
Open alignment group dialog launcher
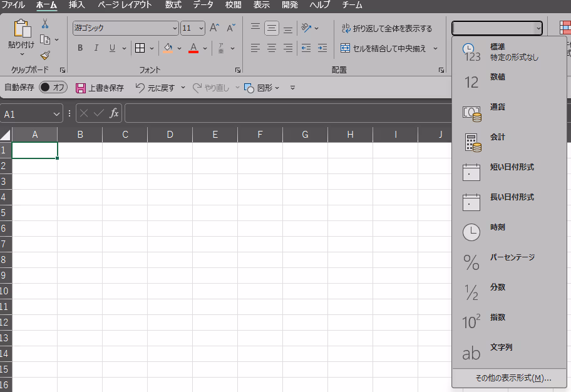[x=441, y=70]
